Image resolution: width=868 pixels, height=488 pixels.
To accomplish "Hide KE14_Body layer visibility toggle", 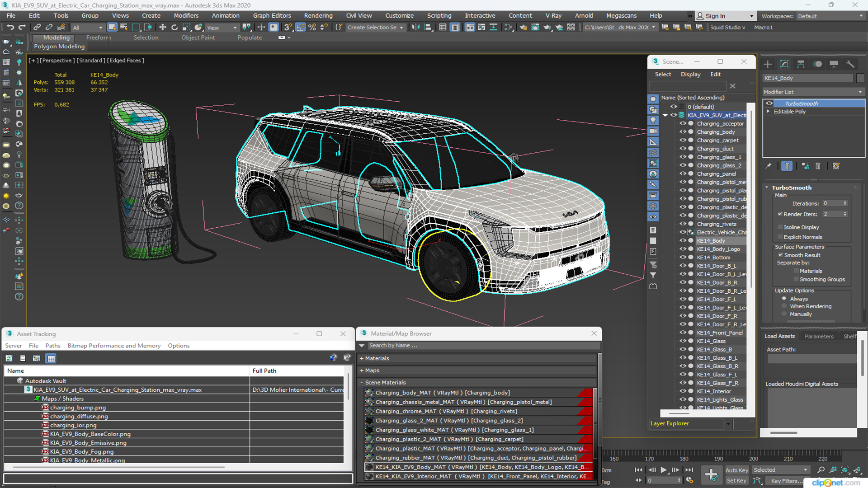I will click(682, 240).
